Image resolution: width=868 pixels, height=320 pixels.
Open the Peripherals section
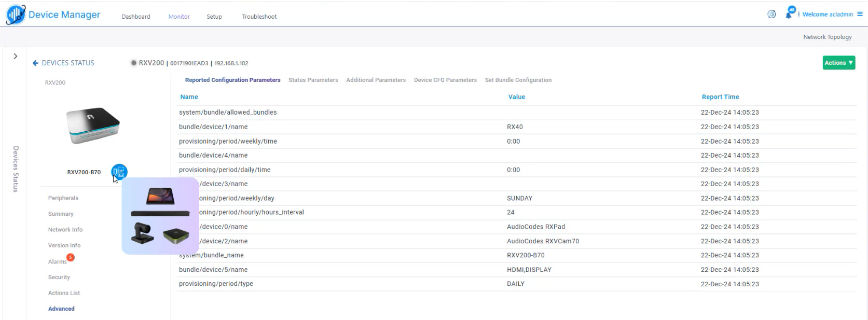pyautogui.click(x=63, y=198)
